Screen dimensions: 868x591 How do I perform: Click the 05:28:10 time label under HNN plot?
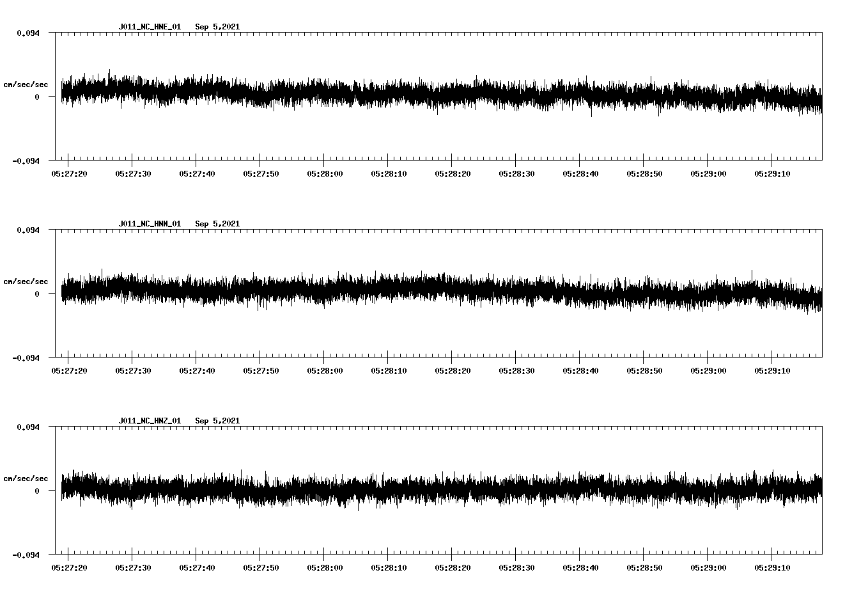[x=389, y=371]
